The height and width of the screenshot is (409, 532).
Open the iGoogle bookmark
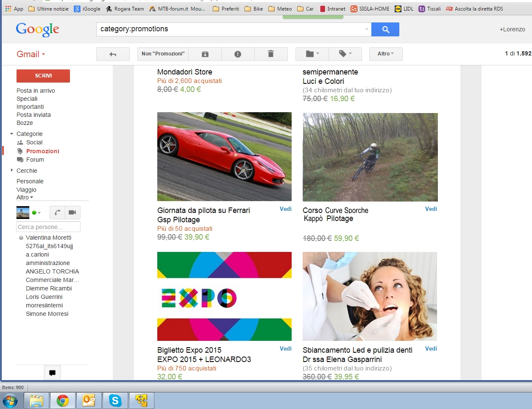87,8
